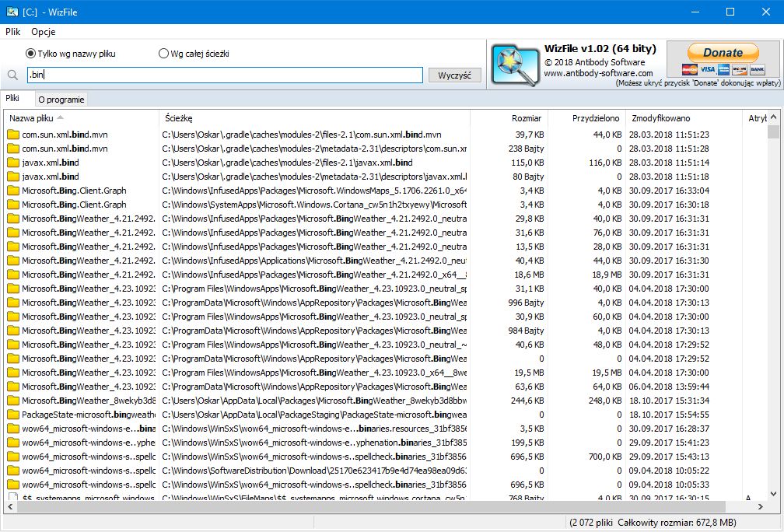Click size value '996 Bajty'
The height and width of the screenshot is (532, 784).
[x=526, y=303]
